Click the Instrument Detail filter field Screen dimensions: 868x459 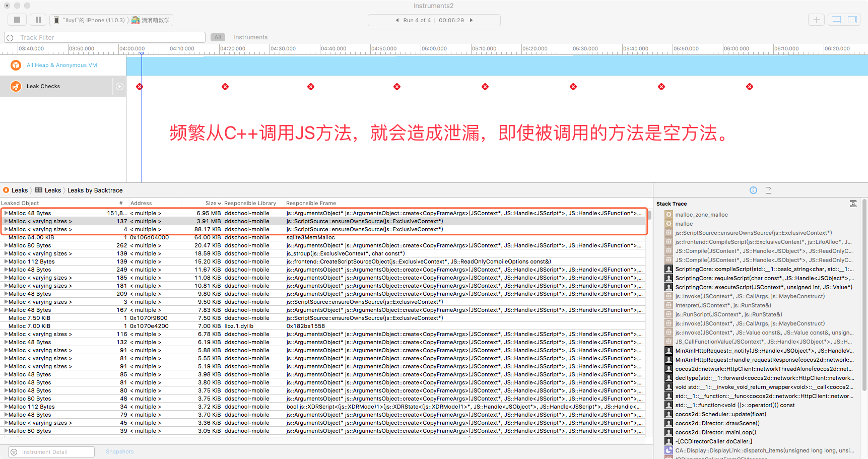pos(51,452)
